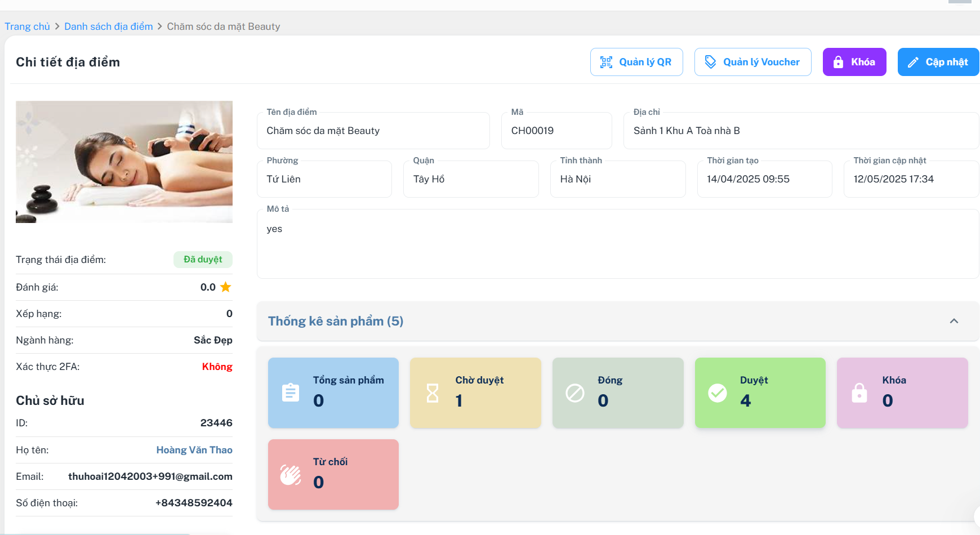Click the padlock icon on Khóa button
The height and width of the screenshot is (535, 980).
coord(838,62)
